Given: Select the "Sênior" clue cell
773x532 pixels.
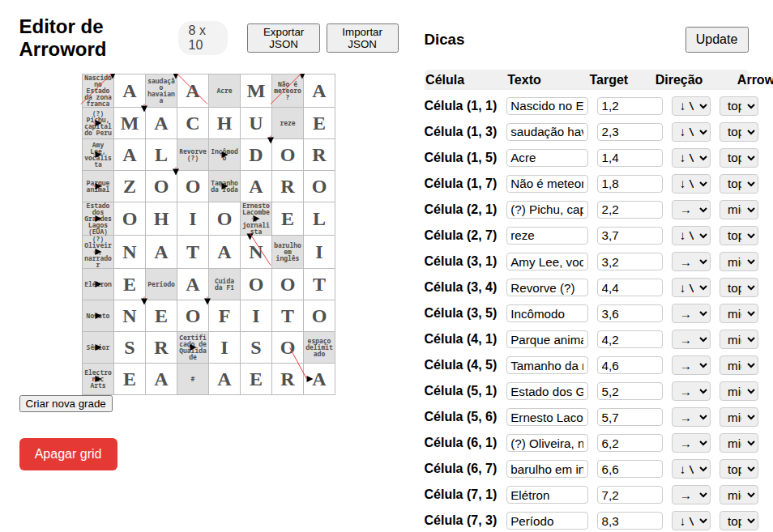Looking at the screenshot, I should pos(97,347).
